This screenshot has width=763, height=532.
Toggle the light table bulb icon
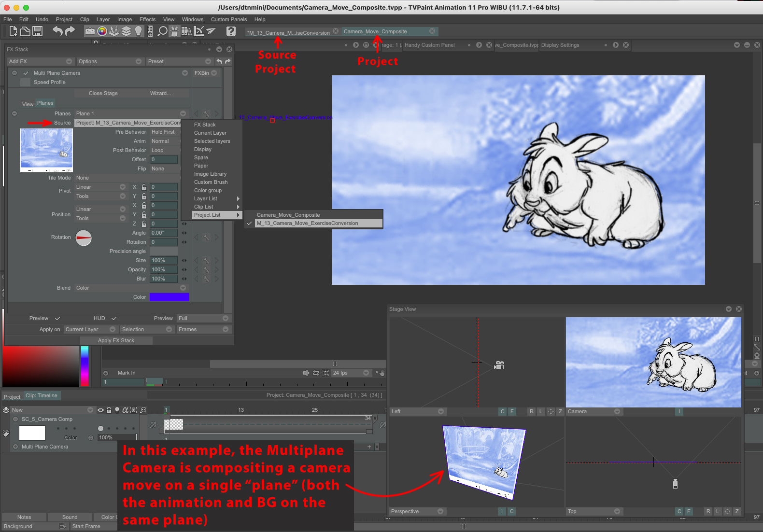click(x=139, y=31)
